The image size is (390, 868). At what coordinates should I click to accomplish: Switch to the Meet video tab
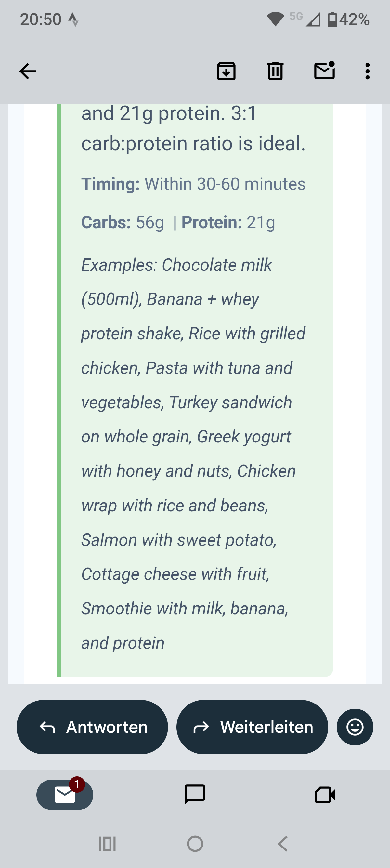pos(325,795)
